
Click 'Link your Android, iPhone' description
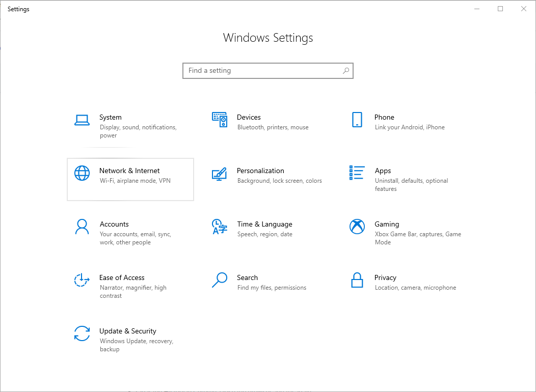tap(410, 127)
